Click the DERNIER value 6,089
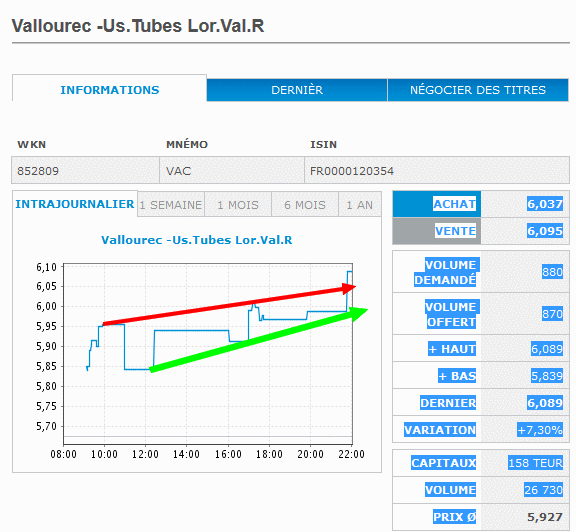Viewport: 576px width, 532px height. tap(545, 403)
